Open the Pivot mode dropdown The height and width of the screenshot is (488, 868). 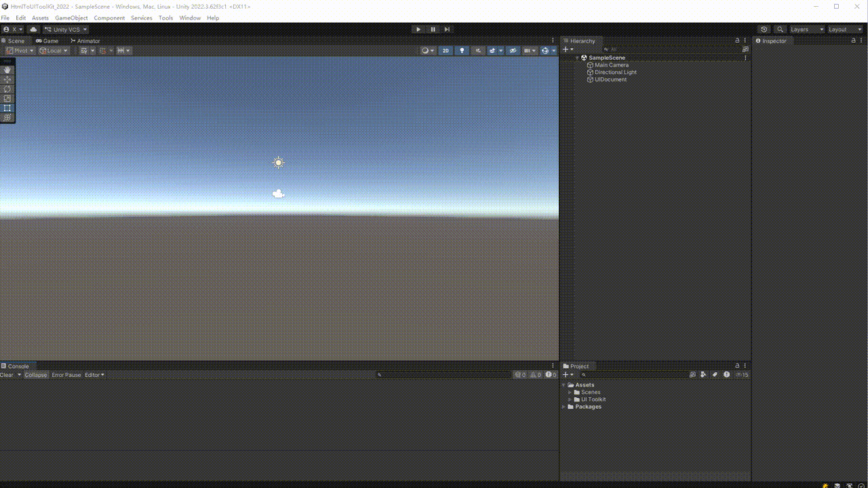pyautogui.click(x=20, y=50)
